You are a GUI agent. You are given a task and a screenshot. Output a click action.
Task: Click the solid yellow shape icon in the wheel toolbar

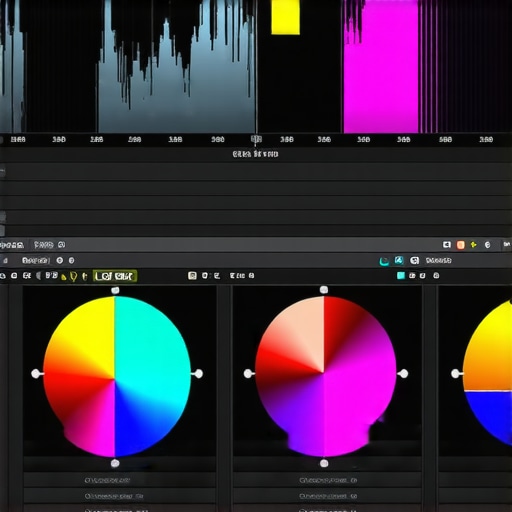tap(64, 277)
